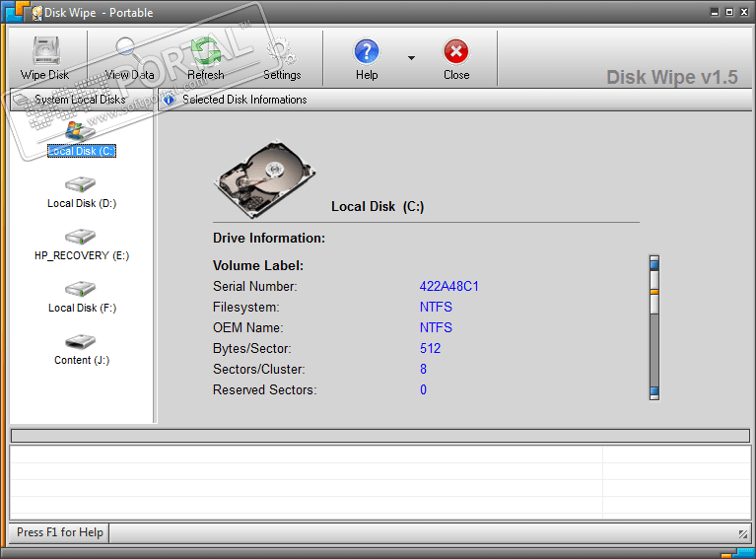Click the red Close toolbar icon
This screenshot has height=559, width=756.
pyautogui.click(x=456, y=51)
